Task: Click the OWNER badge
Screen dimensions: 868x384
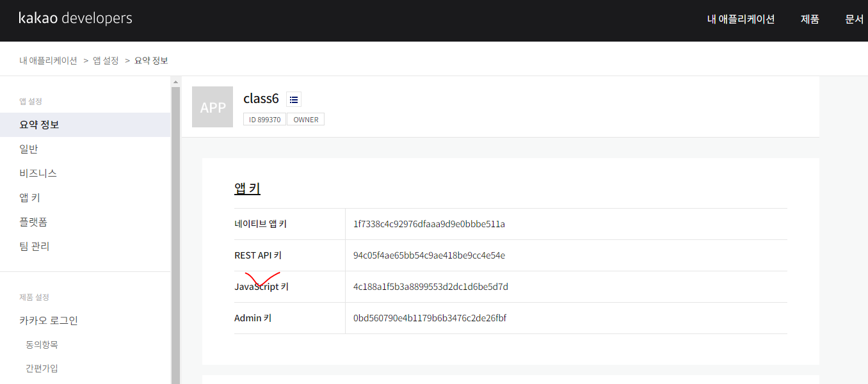Action: click(x=306, y=120)
